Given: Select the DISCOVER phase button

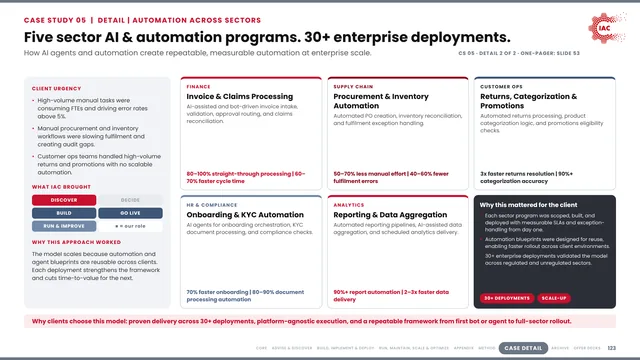Looking at the screenshot, I should click(x=64, y=200).
